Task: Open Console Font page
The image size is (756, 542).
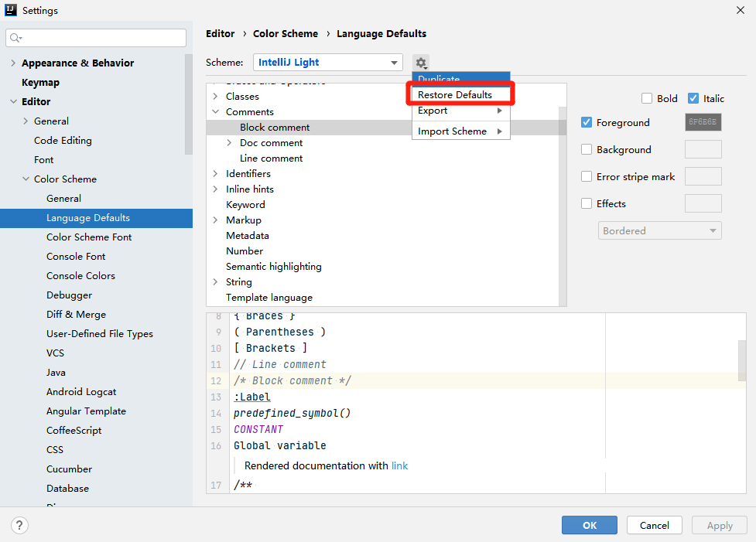Action: (x=76, y=256)
